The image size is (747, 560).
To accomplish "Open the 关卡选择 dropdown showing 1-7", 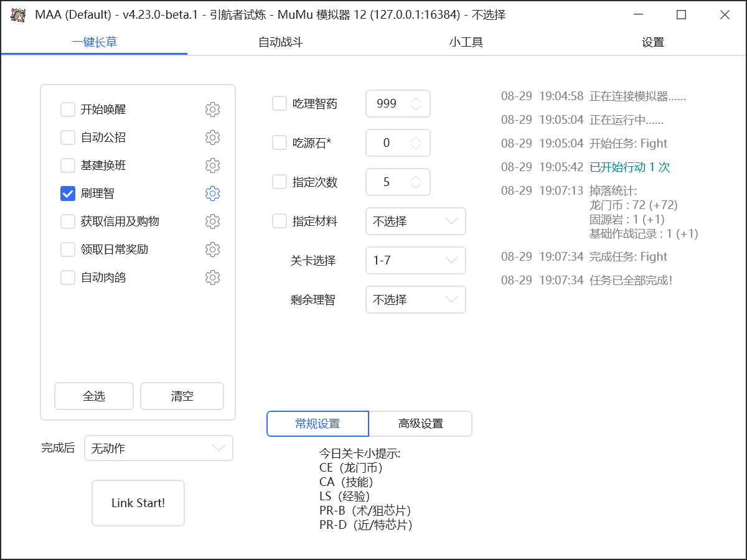I will coord(415,260).
